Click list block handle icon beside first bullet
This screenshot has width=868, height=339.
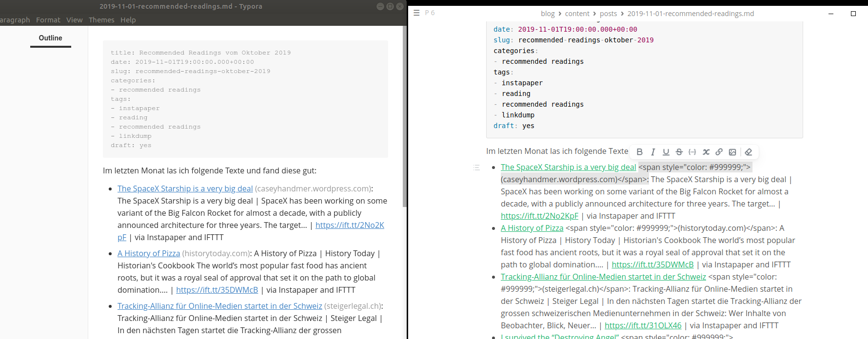(476, 168)
